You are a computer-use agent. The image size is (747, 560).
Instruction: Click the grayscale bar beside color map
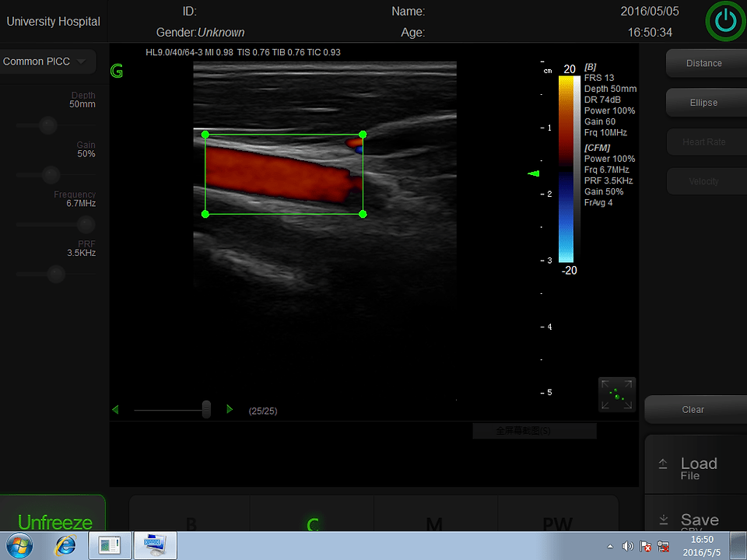point(577,169)
